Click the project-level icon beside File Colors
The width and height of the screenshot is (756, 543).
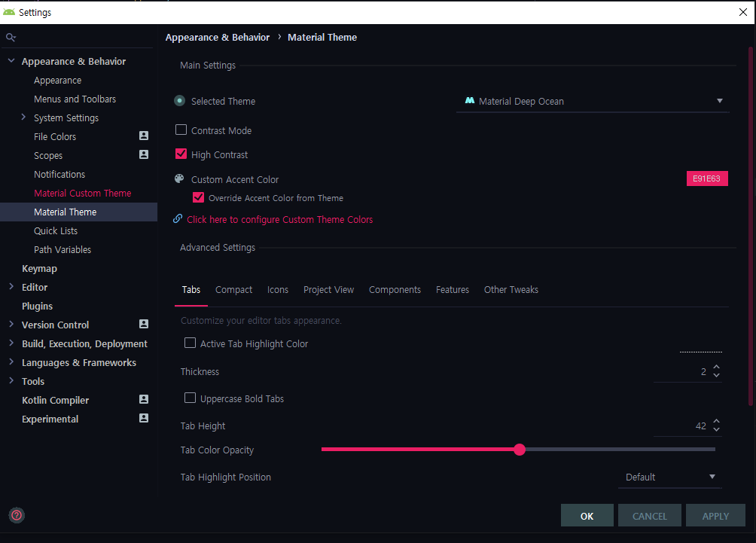pyautogui.click(x=144, y=136)
